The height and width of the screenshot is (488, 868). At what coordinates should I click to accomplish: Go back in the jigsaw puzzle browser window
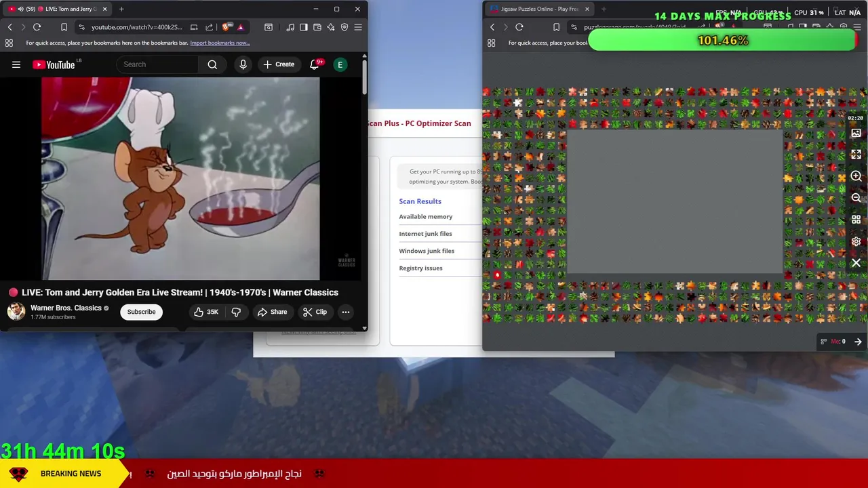click(492, 27)
